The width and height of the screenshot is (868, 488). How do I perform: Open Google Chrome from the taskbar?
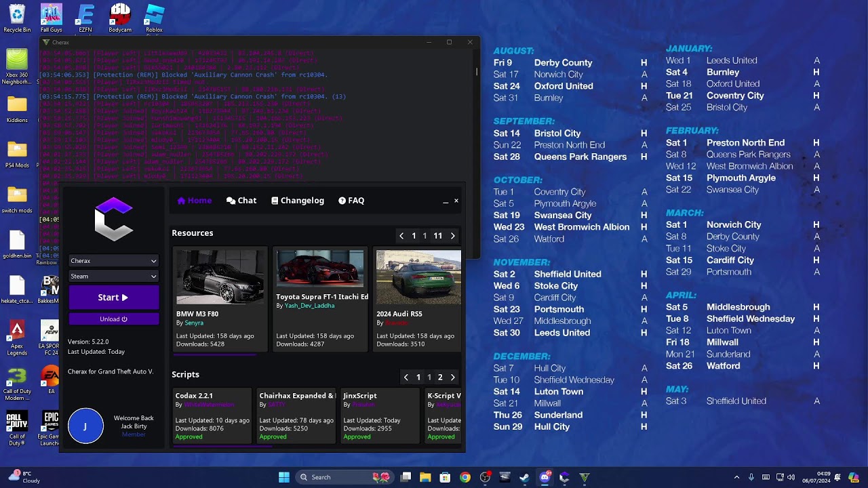tap(465, 477)
